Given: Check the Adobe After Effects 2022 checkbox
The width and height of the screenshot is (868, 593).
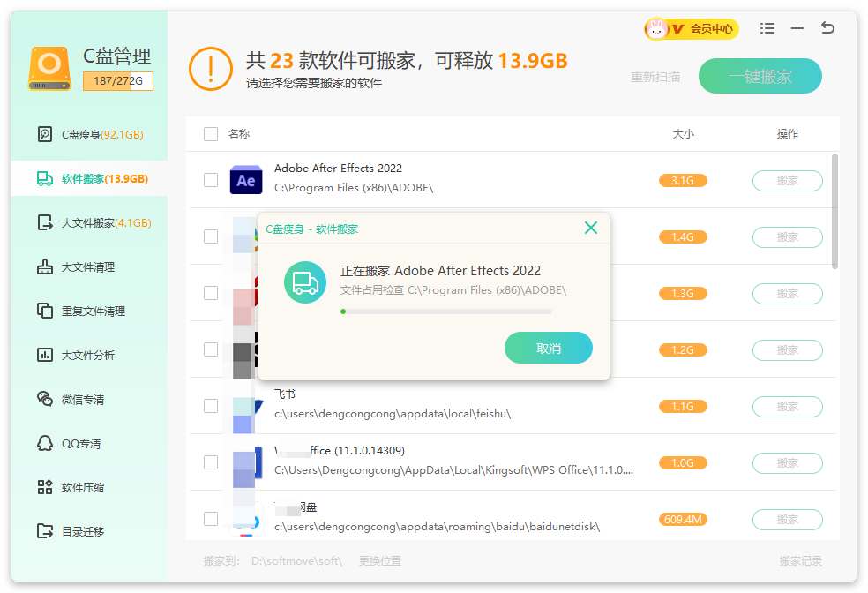Looking at the screenshot, I should pos(211,180).
